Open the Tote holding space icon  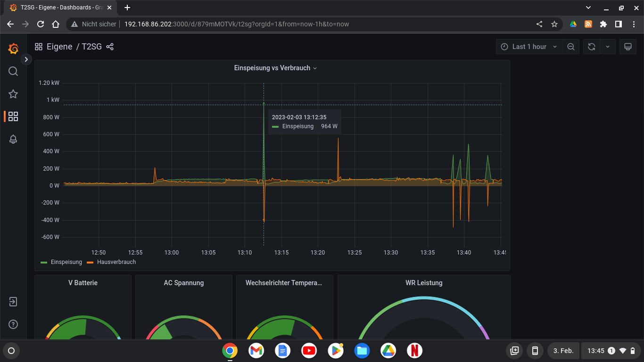click(514, 351)
